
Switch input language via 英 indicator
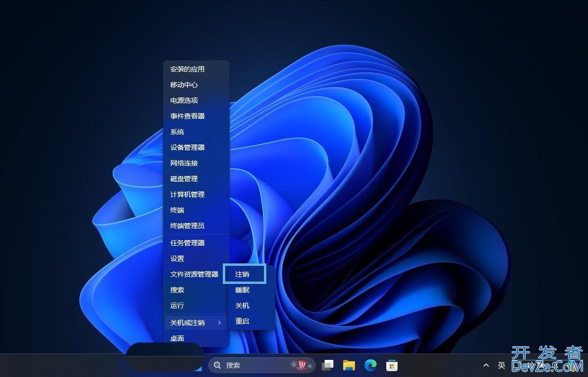(x=501, y=365)
